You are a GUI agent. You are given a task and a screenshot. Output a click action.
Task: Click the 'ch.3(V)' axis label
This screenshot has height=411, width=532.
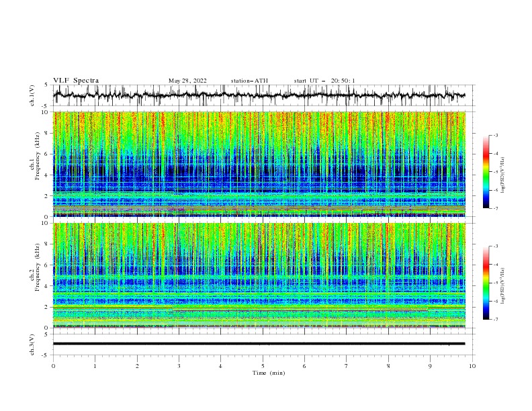click(x=32, y=345)
